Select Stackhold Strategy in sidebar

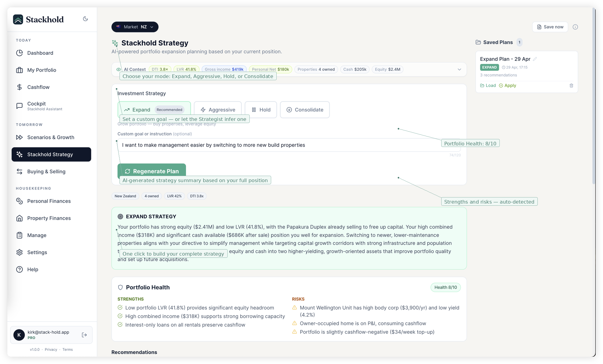coord(51,155)
